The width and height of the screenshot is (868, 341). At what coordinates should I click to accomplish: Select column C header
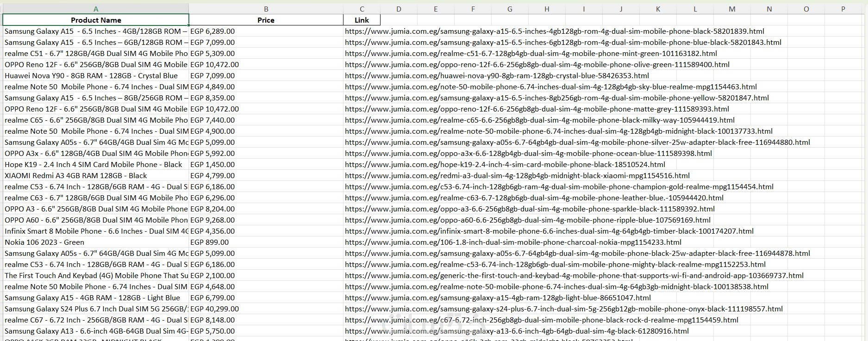click(362, 9)
